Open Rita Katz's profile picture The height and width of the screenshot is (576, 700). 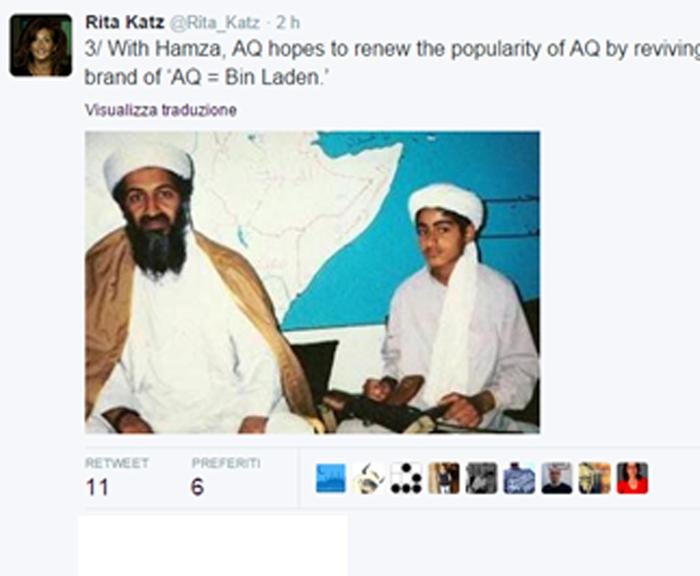(41, 45)
